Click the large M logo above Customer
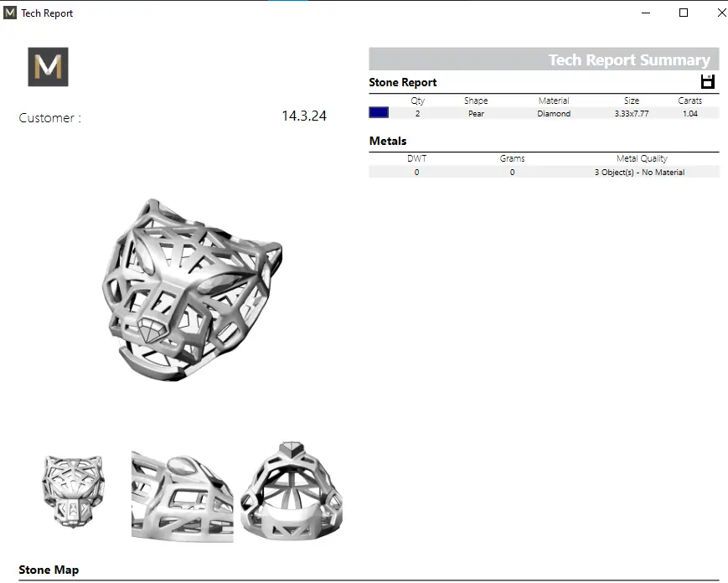The image size is (728, 583). coord(48,67)
